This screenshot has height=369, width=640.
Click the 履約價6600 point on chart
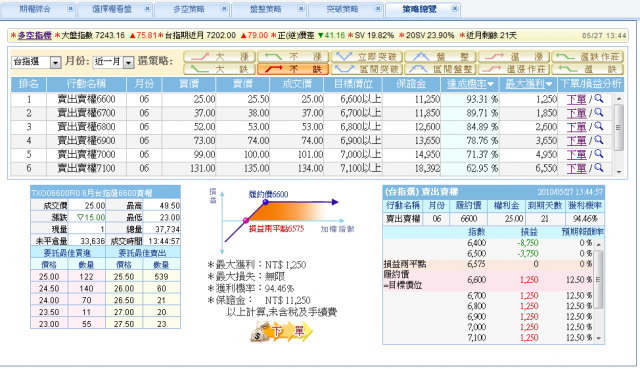[x=265, y=202]
